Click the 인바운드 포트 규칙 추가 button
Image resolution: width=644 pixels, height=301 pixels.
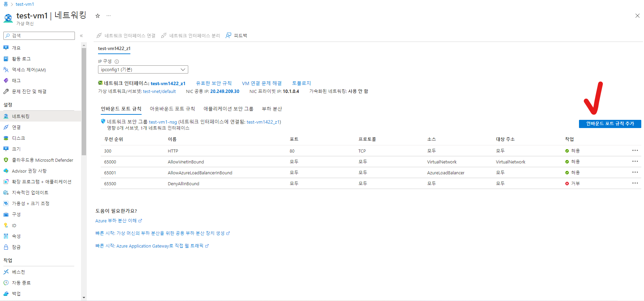(610, 124)
